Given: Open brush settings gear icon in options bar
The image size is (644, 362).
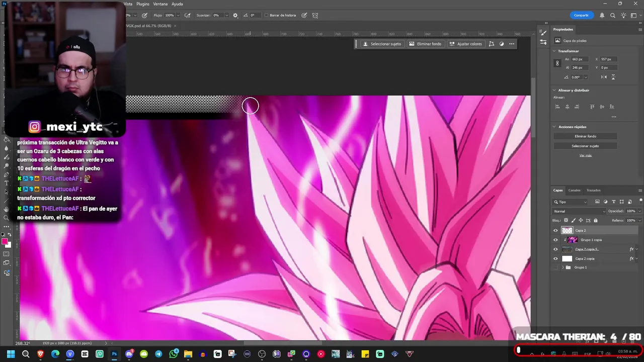Looking at the screenshot, I should (x=235, y=15).
